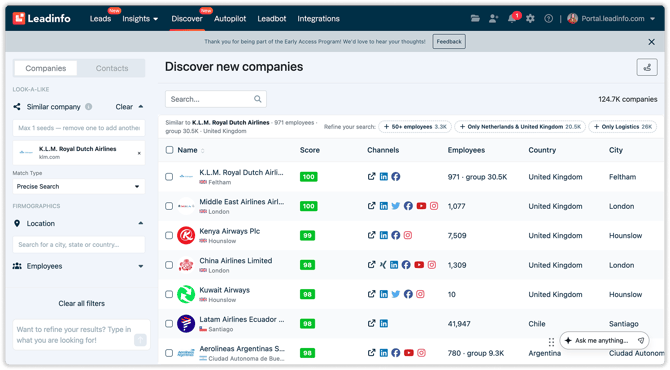The image size is (670, 370).
Task: Click the similar company seeds input
Action: 79,128
